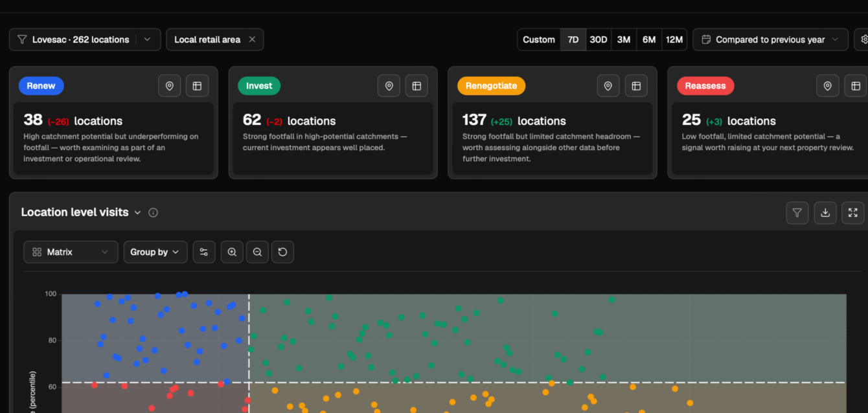
Task: Open the Invest card table view
Action: (417, 86)
